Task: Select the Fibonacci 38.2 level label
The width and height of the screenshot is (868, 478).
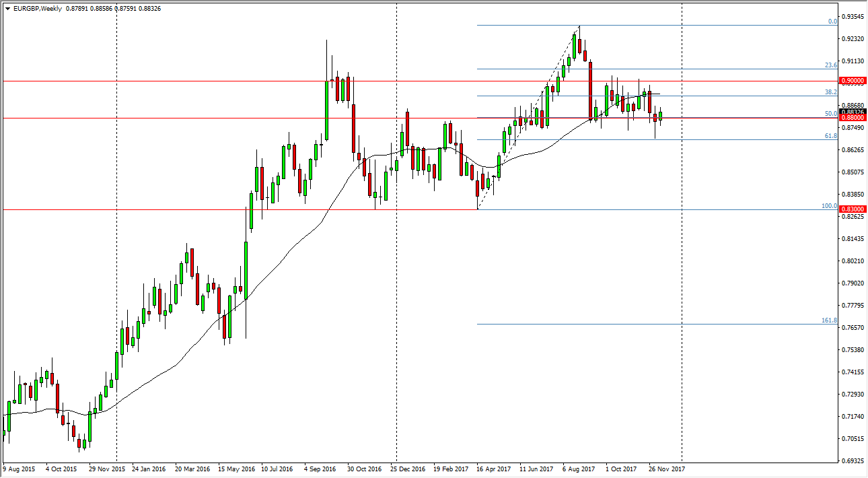Action: (x=831, y=92)
